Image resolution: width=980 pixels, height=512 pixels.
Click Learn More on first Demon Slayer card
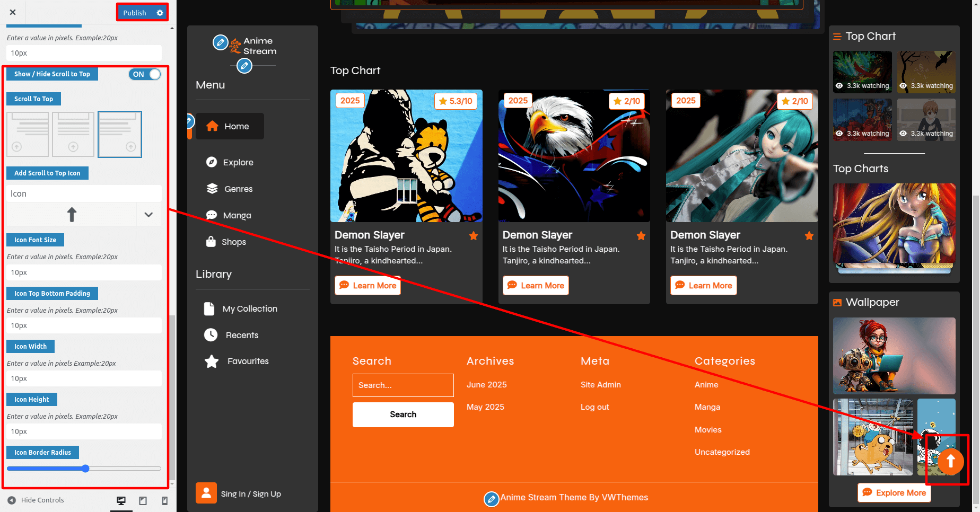coord(367,285)
